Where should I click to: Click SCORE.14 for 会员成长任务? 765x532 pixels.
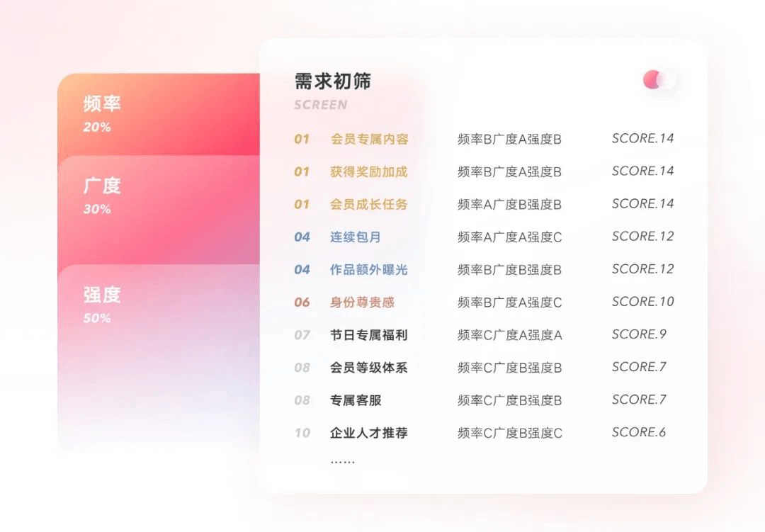[643, 204]
